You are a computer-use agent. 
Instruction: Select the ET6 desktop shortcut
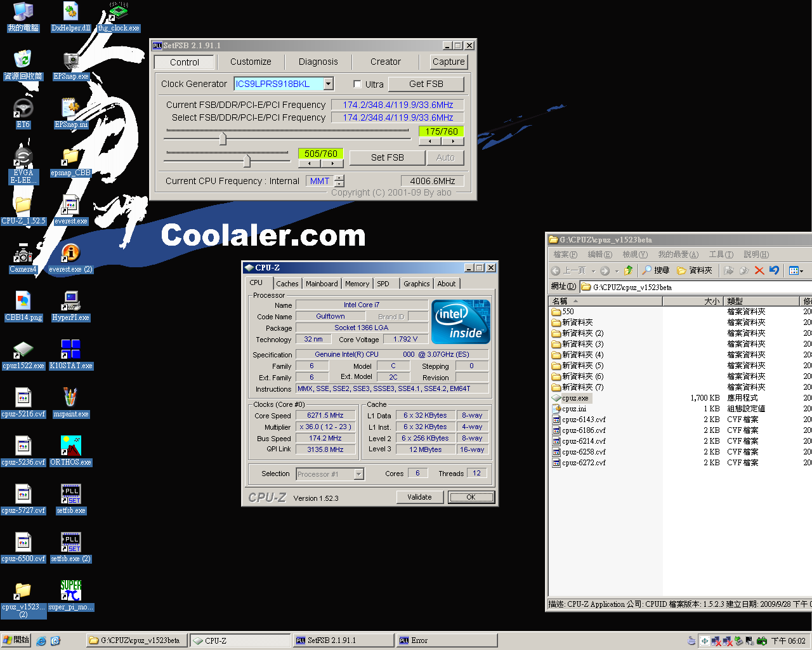(23, 114)
